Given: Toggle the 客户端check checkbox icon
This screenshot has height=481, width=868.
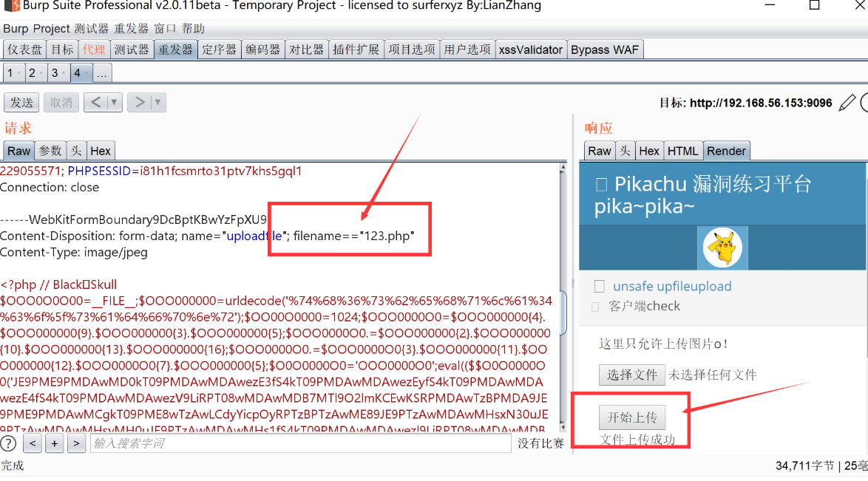Looking at the screenshot, I should click(x=595, y=307).
